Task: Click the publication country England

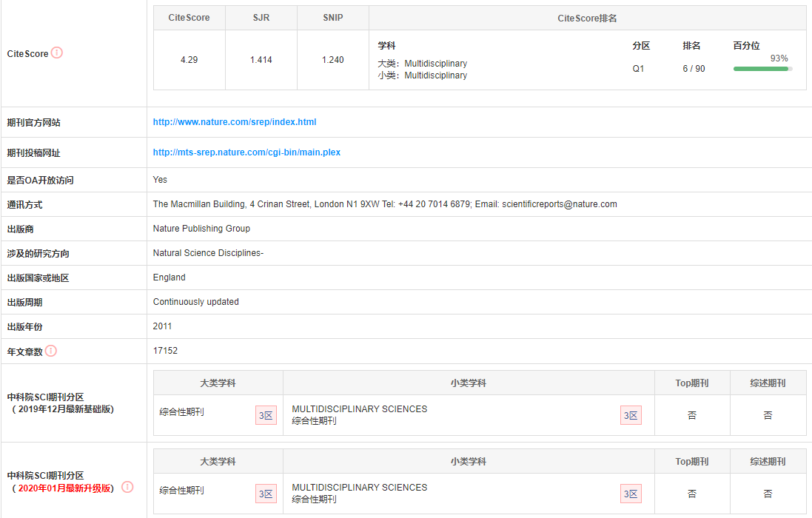Action: point(169,277)
